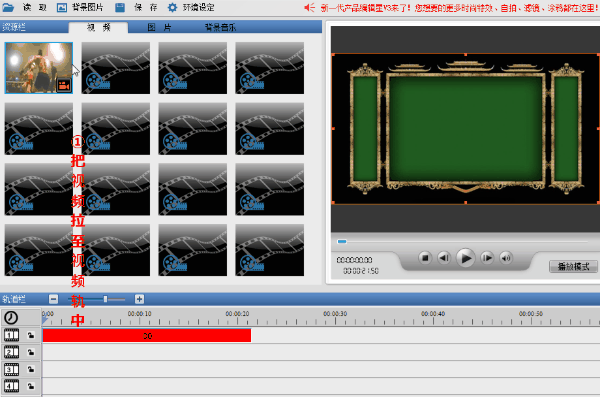Zoom out timeline with minus button
This screenshot has width=600, height=397.
pos(54,299)
